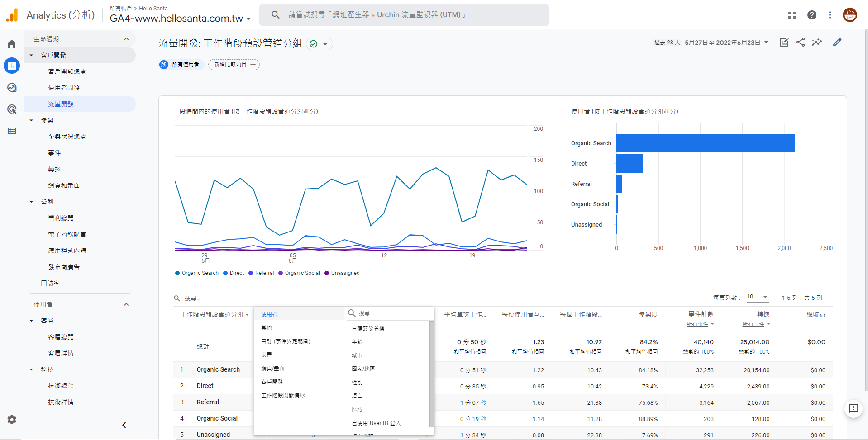
Task: Click the Unassigned legend color dot
Action: click(327, 273)
